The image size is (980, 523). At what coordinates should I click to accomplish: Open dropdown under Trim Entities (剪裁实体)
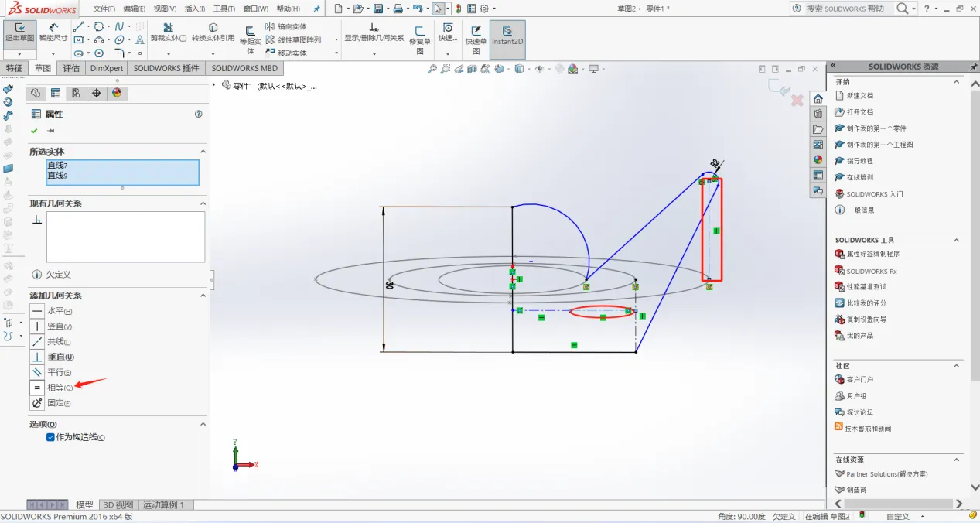click(168, 53)
